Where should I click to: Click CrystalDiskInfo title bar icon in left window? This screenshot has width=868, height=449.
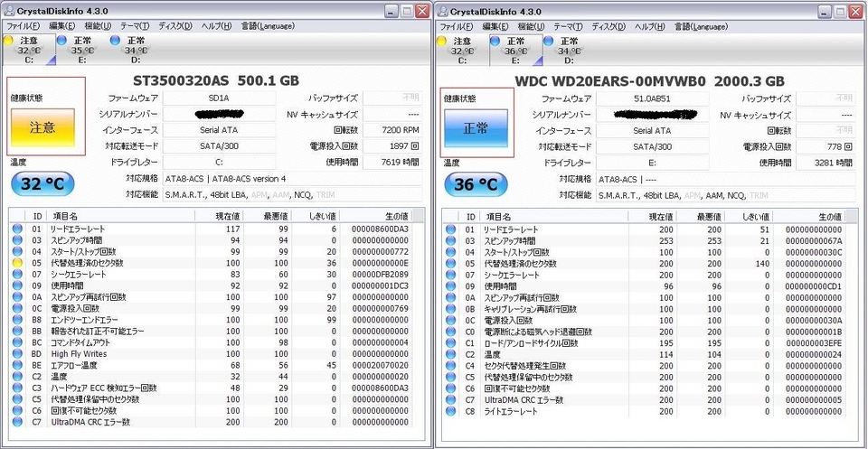8,11
